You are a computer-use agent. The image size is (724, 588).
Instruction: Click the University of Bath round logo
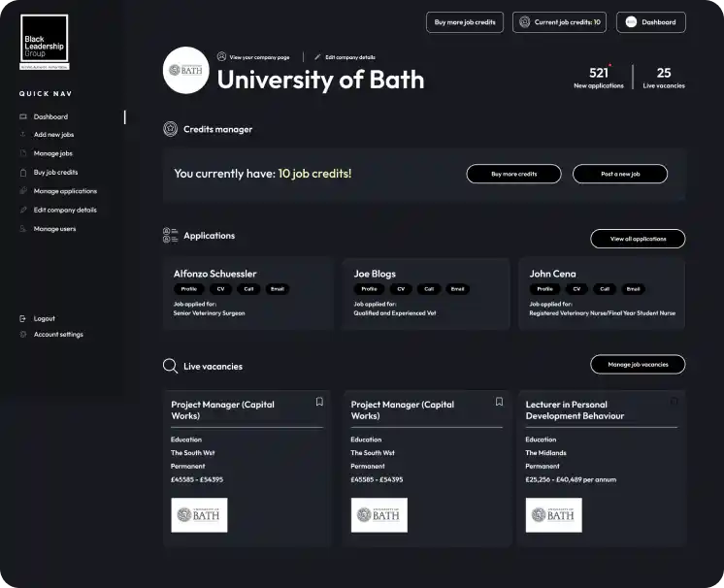(186, 70)
